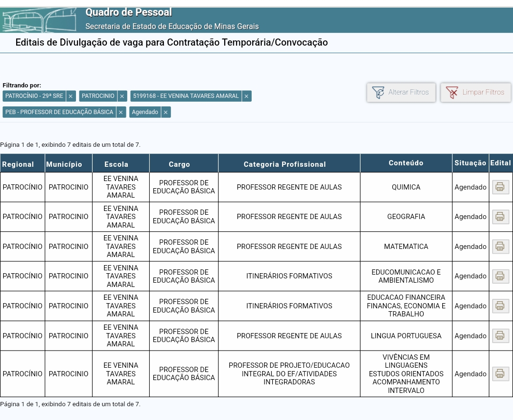Sort table by Categoria Profissional header

pyautogui.click(x=285, y=164)
